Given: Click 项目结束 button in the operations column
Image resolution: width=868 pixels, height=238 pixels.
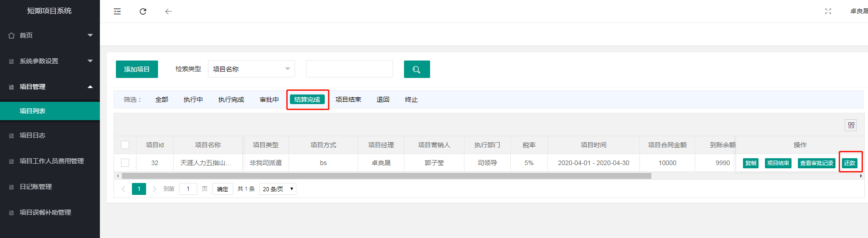Looking at the screenshot, I should [x=778, y=163].
